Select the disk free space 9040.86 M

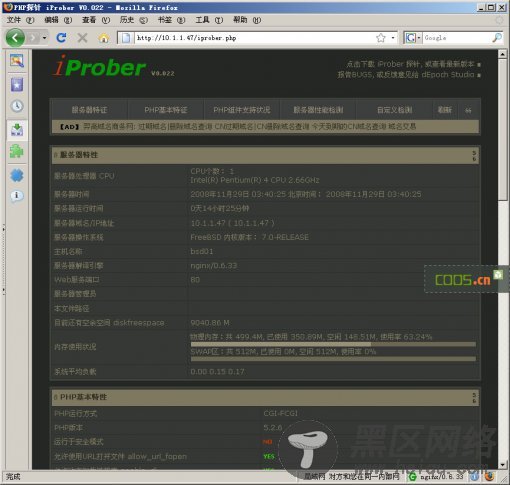[x=210, y=323]
